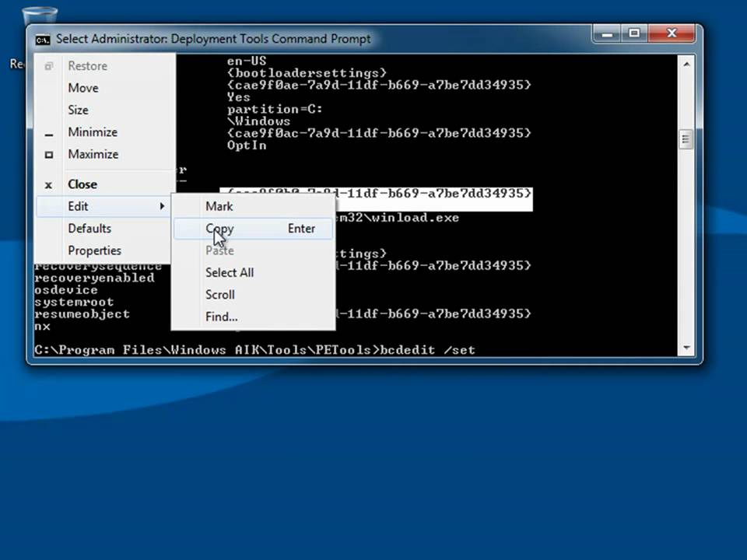
Task: Click the 'systemroot' console line
Action: [x=75, y=302]
